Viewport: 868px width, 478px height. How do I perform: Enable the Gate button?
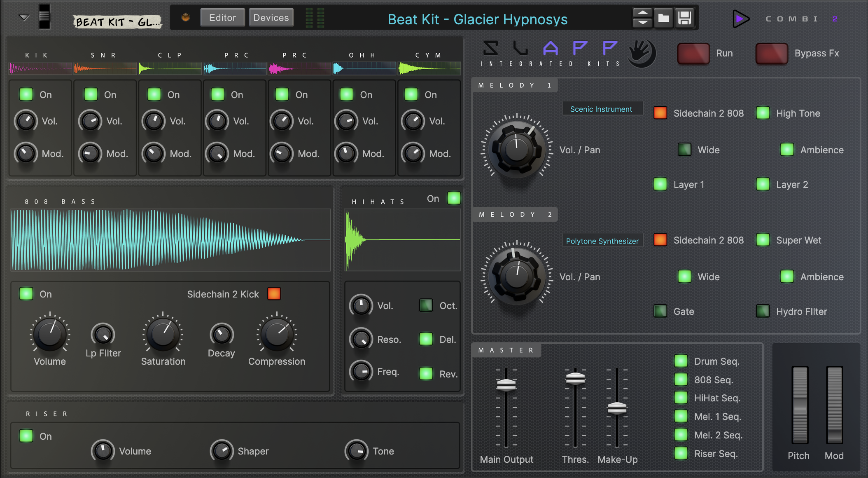coord(660,311)
